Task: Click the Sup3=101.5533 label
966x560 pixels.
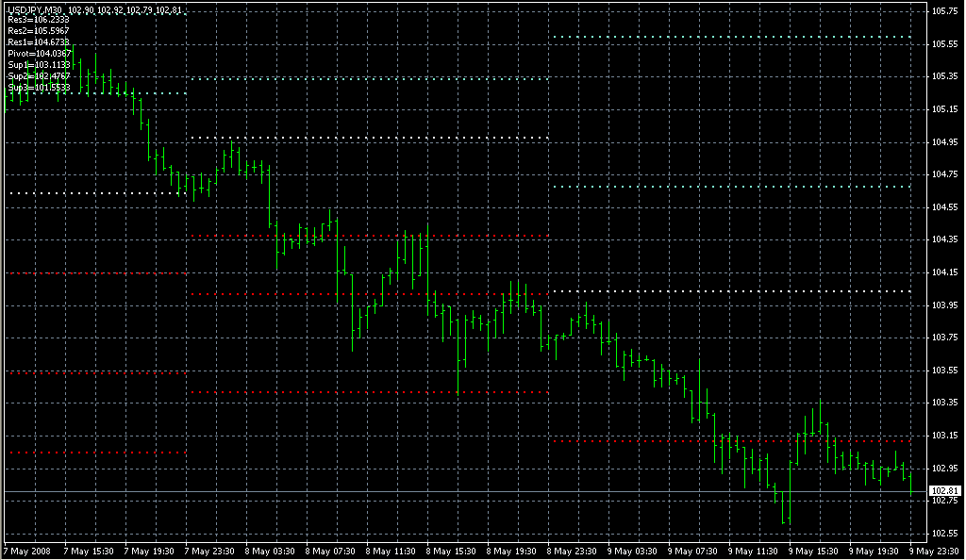Action: pos(39,88)
